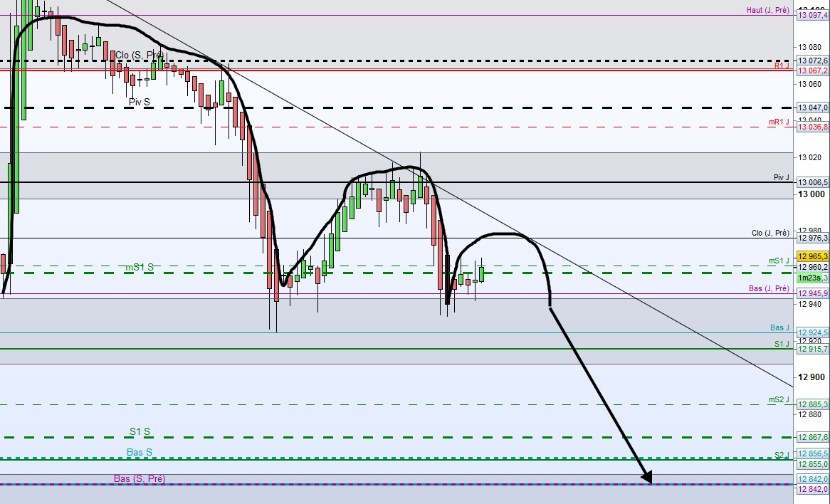Click the 'Piv S' weekly pivot label
This screenshot has width=830, height=504.
140,102
